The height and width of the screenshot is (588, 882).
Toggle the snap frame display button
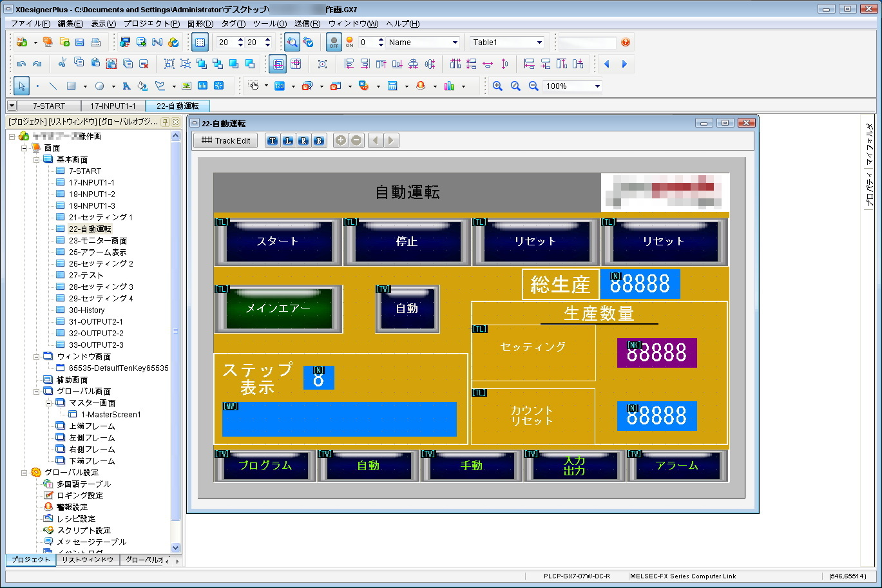(x=278, y=64)
